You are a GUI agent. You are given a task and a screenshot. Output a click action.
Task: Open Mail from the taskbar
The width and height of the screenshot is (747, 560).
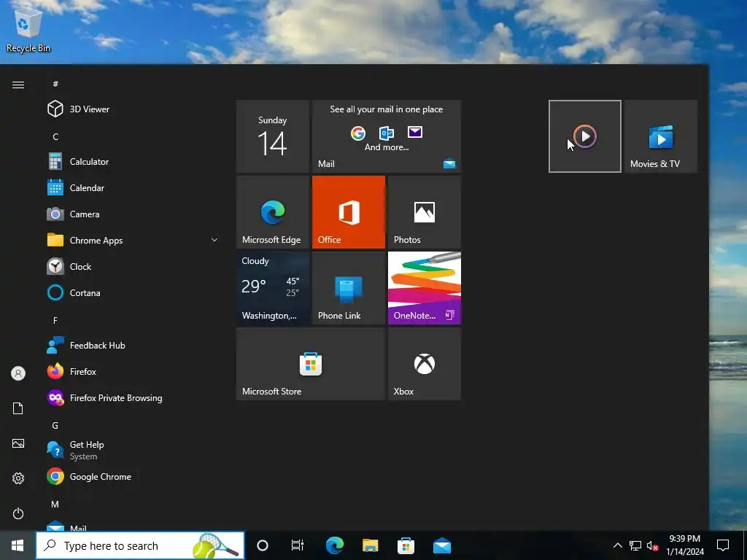coord(442,545)
